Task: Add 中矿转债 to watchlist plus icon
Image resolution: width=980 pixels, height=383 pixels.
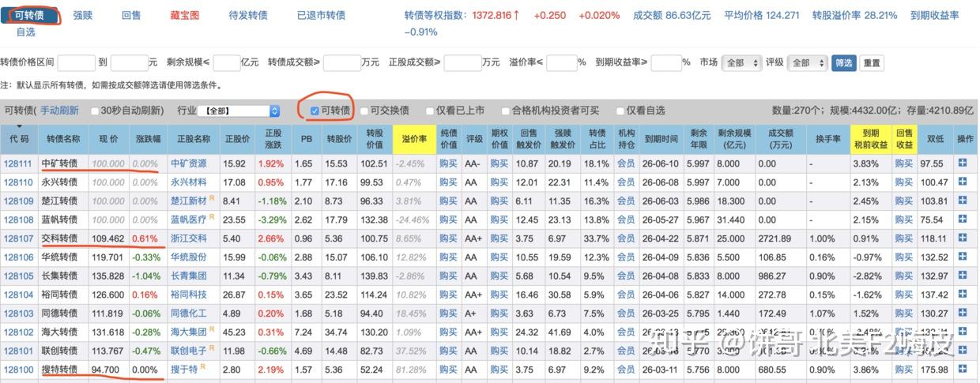Action: (x=963, y=163)
